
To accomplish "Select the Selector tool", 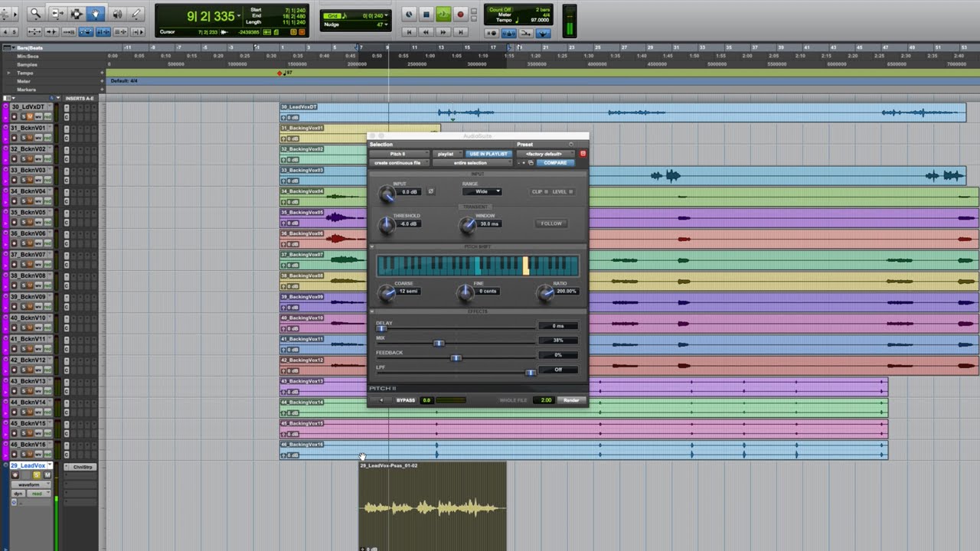I will click(77, 14).
